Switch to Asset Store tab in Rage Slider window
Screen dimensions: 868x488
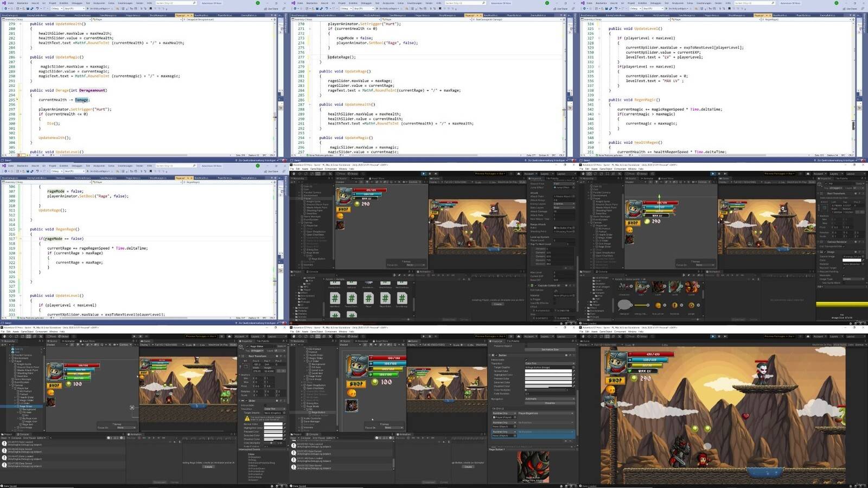(87, 341)
